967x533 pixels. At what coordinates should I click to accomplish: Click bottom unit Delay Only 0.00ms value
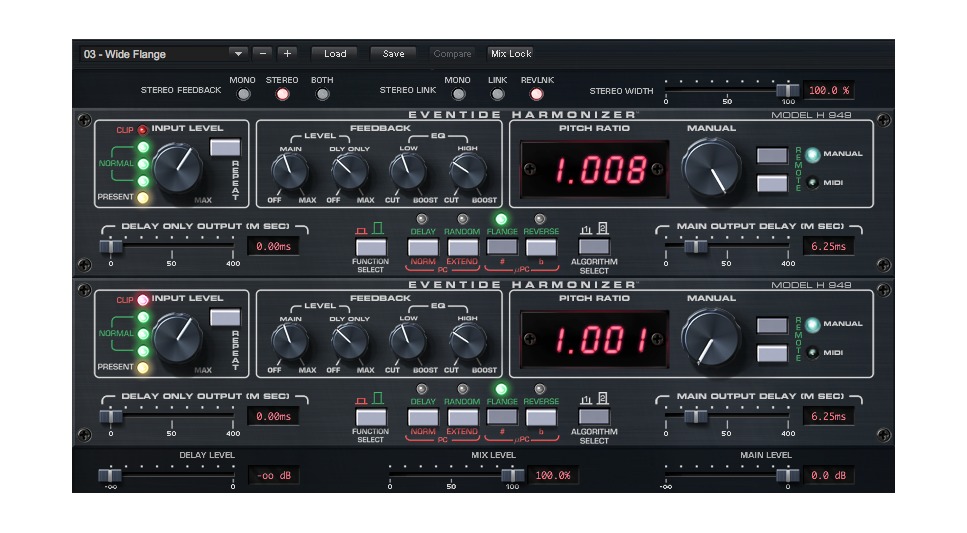tap(273, 416)
